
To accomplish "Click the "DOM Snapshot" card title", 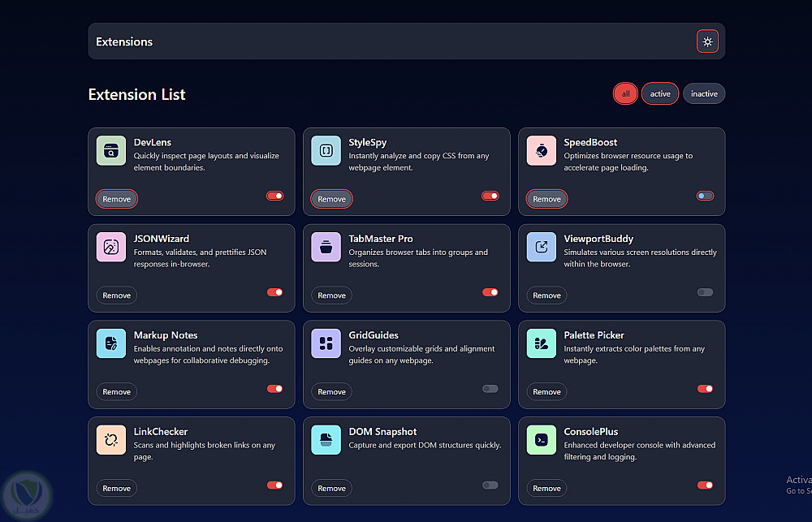I will point(382,431).
